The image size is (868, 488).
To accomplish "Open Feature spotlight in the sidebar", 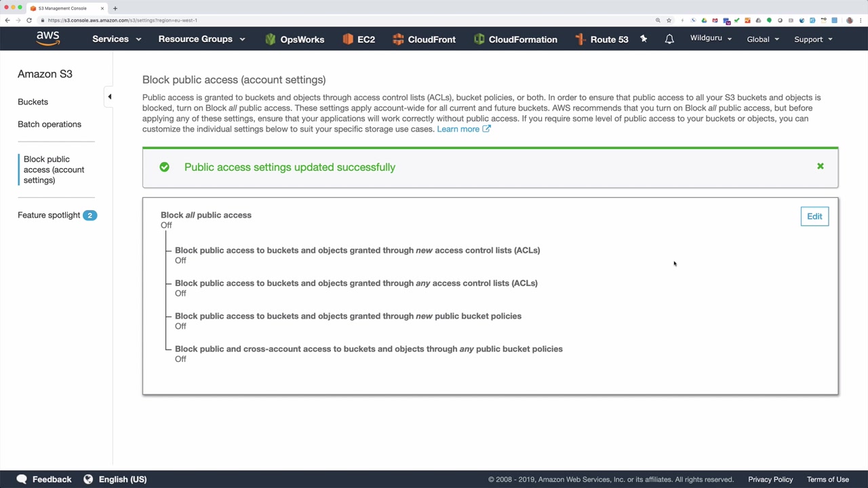I will pos(49,215).
